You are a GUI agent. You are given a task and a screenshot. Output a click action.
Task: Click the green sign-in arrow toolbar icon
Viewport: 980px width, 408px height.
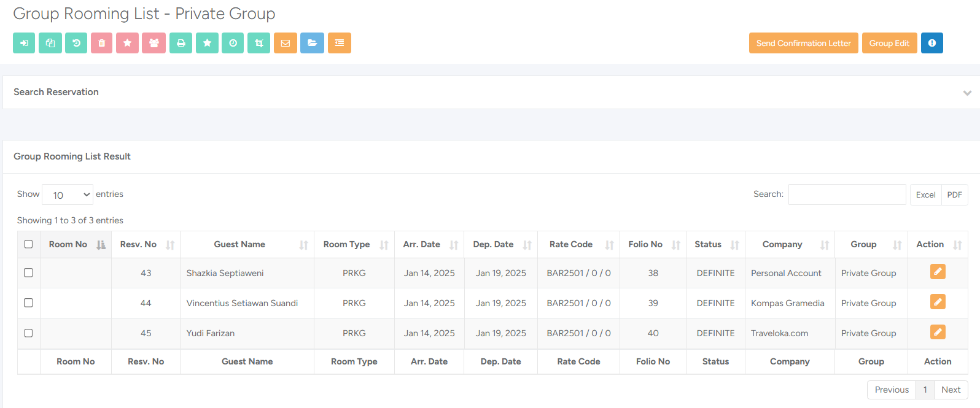24,43
